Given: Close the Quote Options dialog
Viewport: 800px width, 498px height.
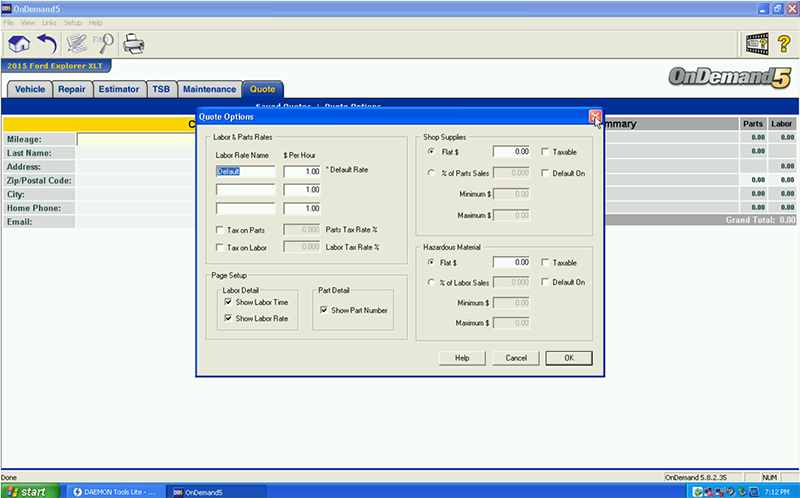Looking at the screenshot, I should 595,117.
